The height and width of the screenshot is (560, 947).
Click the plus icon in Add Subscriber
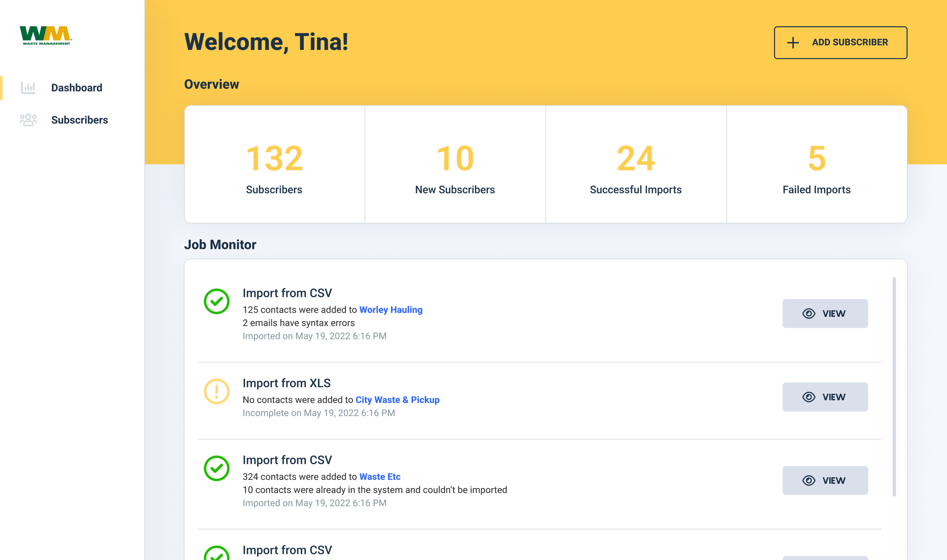click(x=793, y=42)
